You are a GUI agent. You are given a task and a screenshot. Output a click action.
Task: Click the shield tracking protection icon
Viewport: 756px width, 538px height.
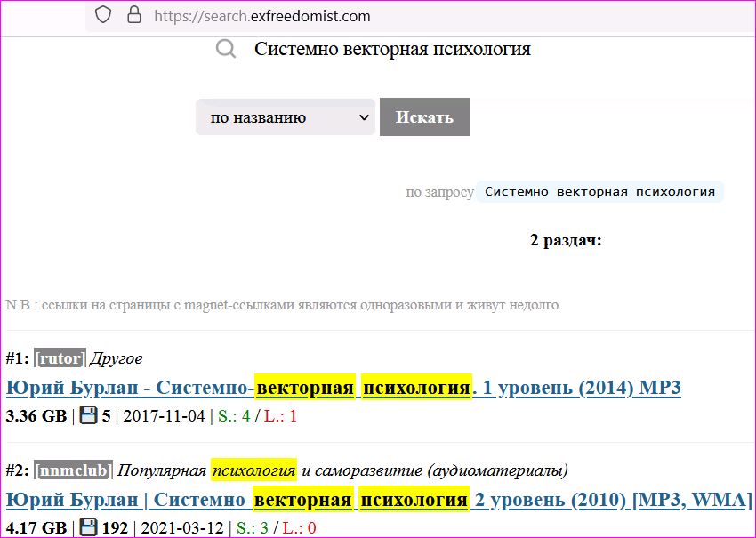[x=103, y=15]
